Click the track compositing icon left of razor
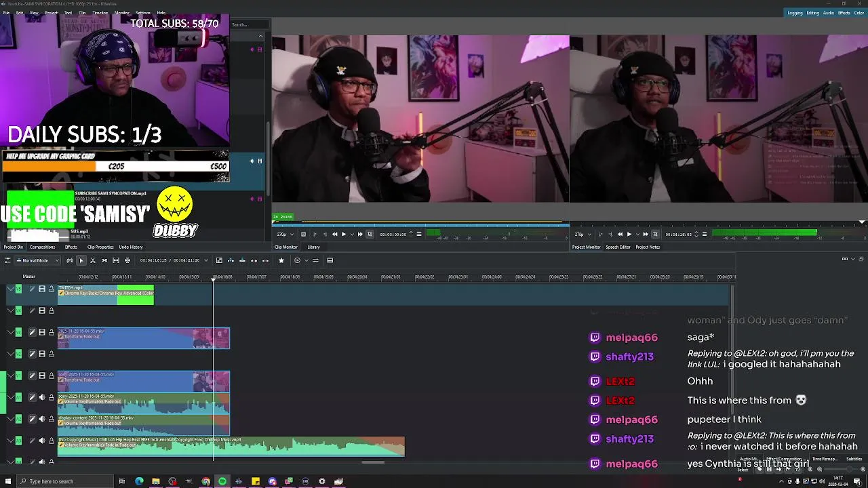868x488 pixels. pos(69,260)
